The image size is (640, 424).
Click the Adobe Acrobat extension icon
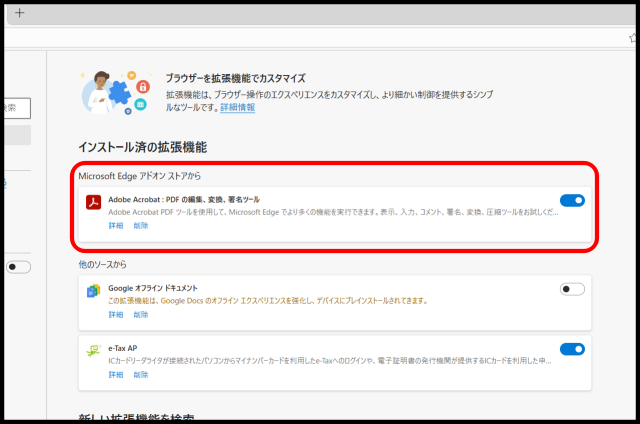(93, 202)
